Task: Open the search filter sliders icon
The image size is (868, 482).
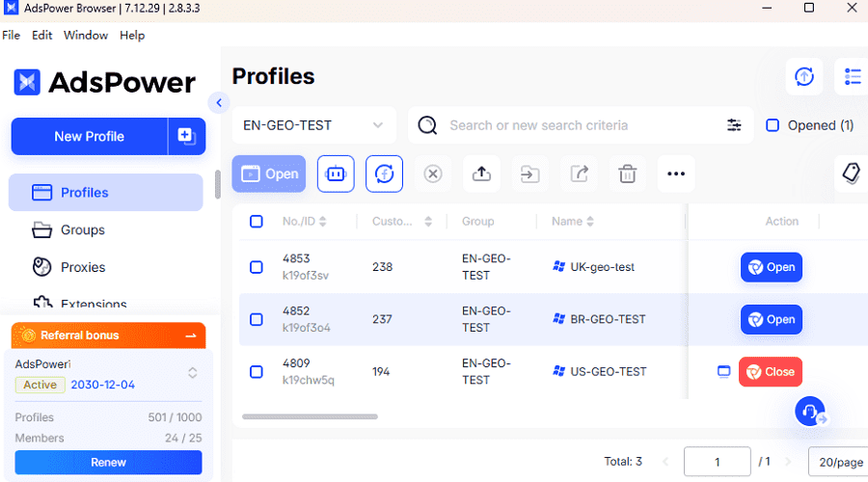Action: point(734,125)
